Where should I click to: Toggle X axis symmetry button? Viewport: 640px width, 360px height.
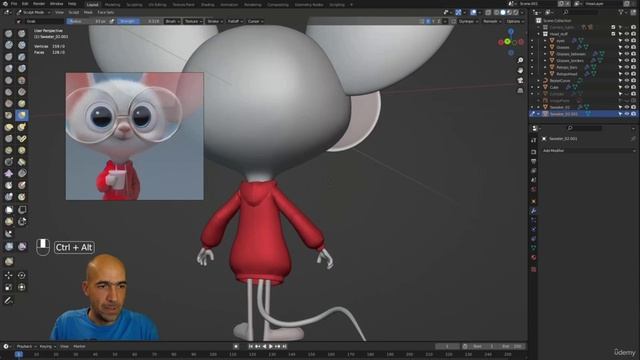tap(428, 21)
